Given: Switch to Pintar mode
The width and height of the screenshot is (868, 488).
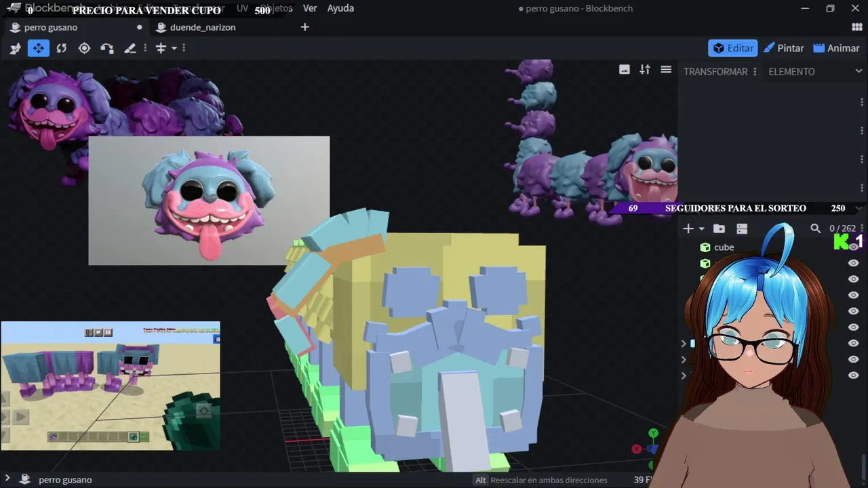Looking at the screenshot, I should pos(784,48).
